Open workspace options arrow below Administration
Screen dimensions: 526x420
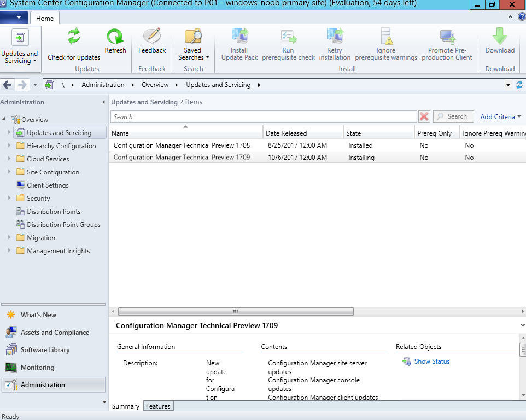[x=104, y=402]
